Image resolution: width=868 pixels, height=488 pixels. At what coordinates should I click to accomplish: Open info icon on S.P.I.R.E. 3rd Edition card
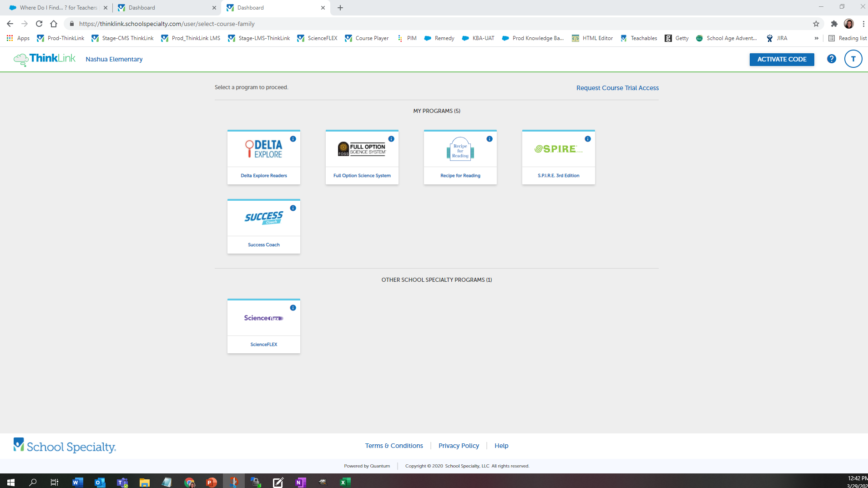coord(588,139)
